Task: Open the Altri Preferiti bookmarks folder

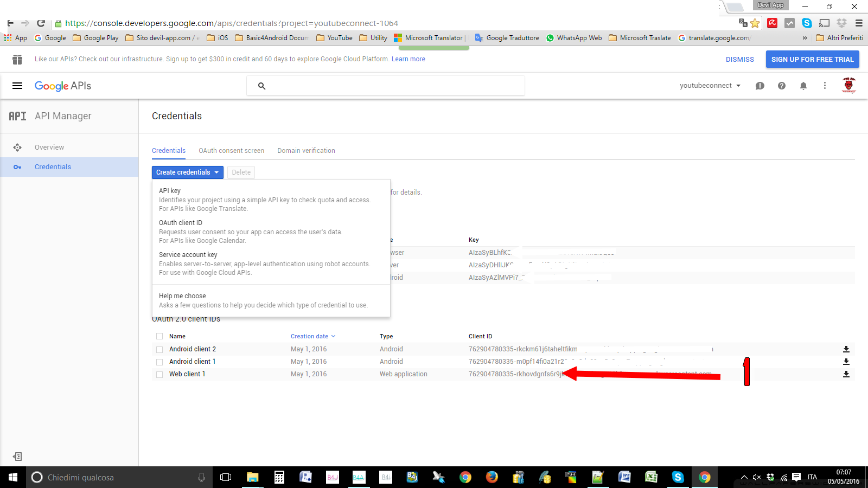Action: [x=839, y=38]
